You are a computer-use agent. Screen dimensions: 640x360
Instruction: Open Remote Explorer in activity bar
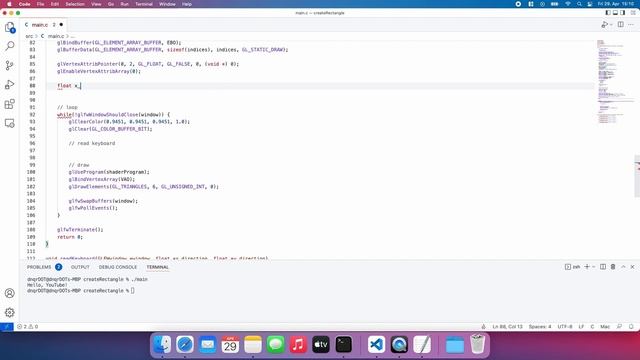[x=10, y=123]
